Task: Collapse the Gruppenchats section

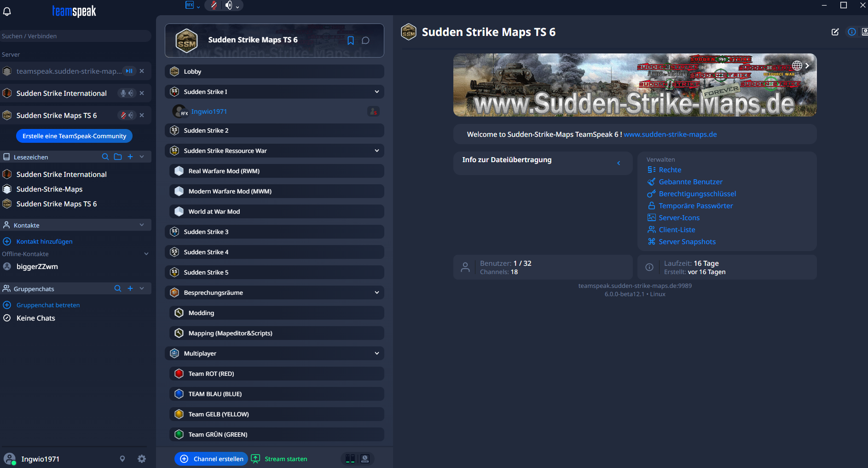Action: pos(142,288)
